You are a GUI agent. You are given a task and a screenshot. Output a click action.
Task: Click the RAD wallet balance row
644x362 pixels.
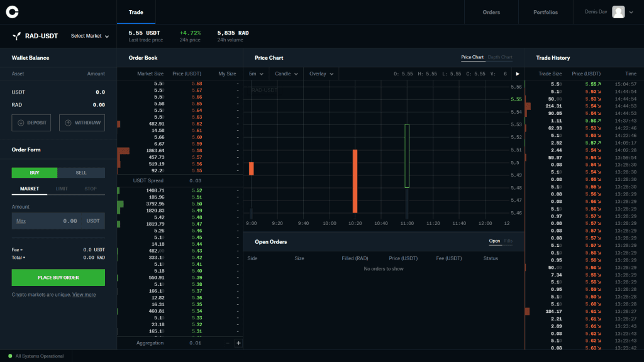(x=58, y=105)
